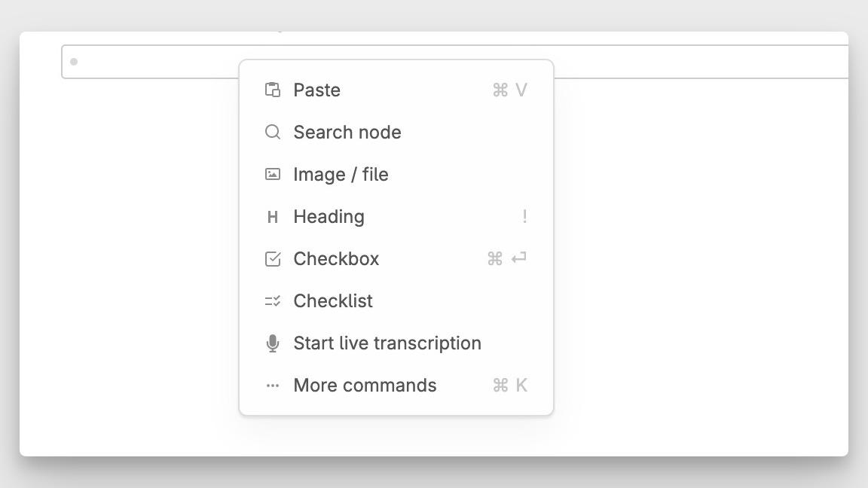Select the magnifying glass Search node icon
Screen dimensions: 868x488
tap(273, 132)
